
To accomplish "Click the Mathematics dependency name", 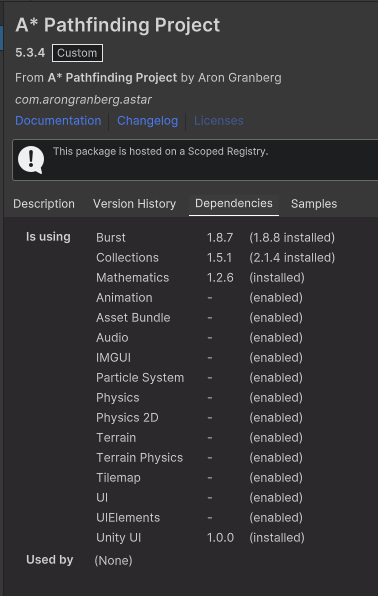I will [132, 277].
